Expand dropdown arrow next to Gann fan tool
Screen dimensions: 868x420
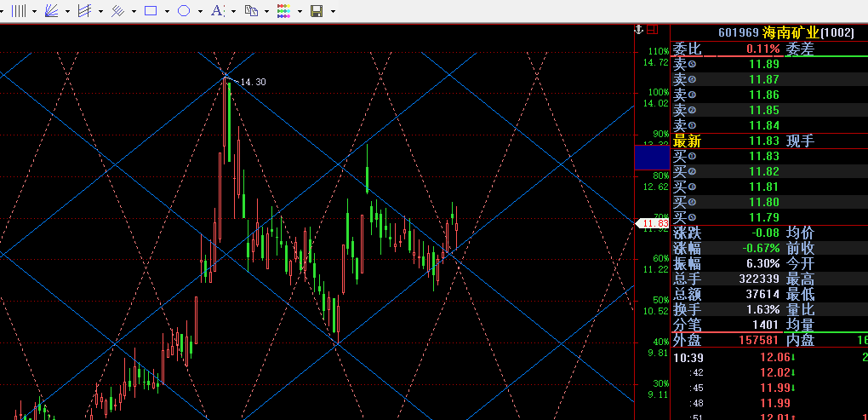pos(67,11)
